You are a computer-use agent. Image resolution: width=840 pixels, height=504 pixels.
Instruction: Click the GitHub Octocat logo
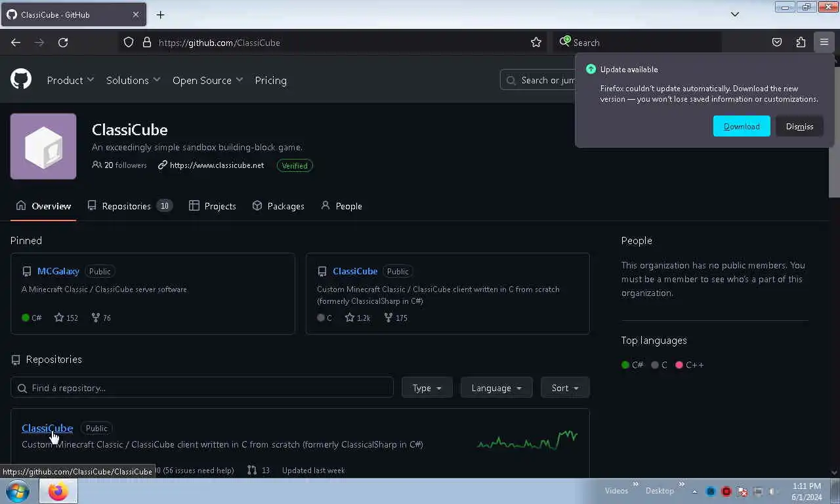pyautogui.click(x=21, y=79)
